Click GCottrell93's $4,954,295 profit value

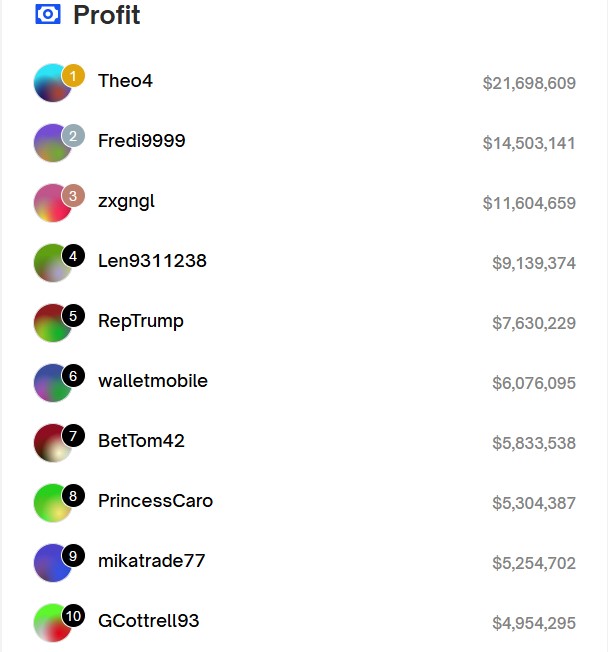pos(534,623)
